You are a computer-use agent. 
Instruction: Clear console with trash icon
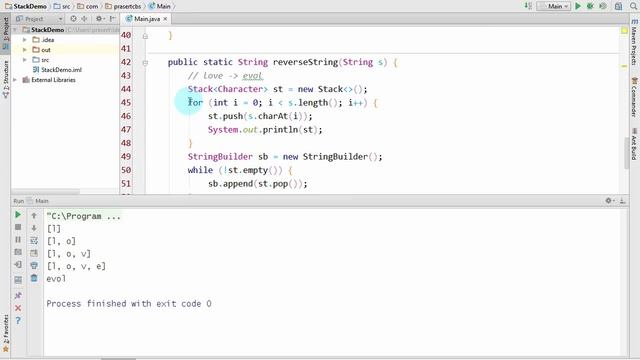coord(34,278)
